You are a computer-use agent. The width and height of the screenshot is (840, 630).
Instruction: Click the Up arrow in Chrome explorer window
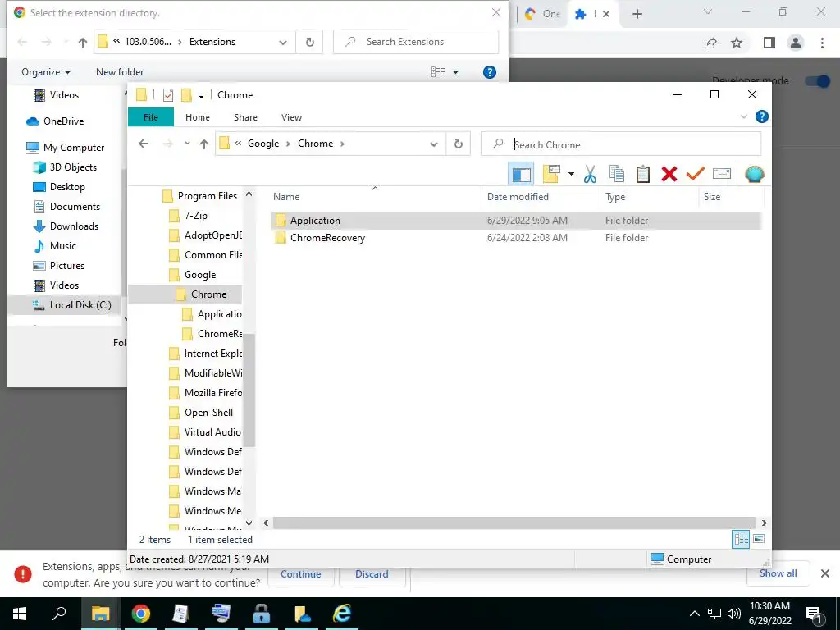(204, 144)
